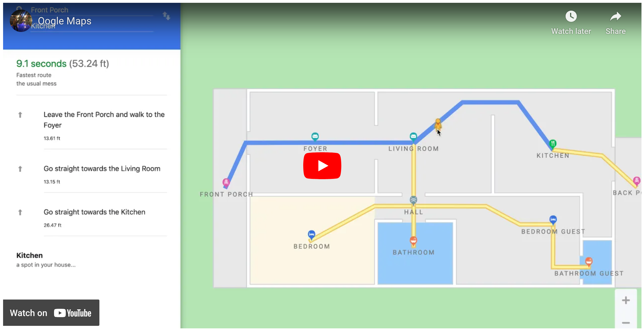Click the Bathroom Guest orange pin

point(589,261)
